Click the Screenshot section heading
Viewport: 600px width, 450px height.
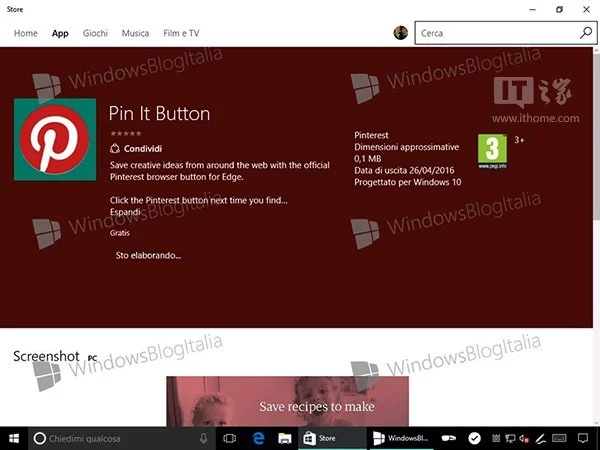[46, 356]
